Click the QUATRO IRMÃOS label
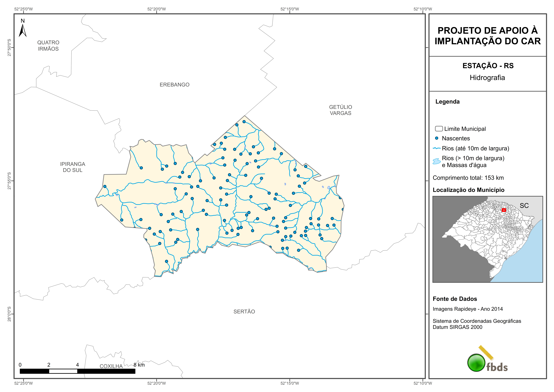The height and width of the screenshot is (392, 554). (48, 46)
